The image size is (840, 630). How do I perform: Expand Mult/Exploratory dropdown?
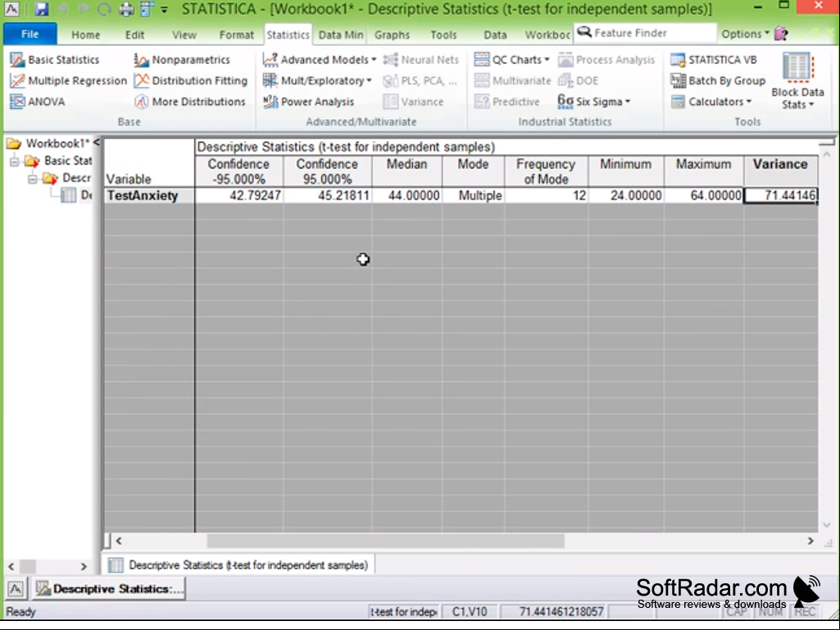(318, 80)
